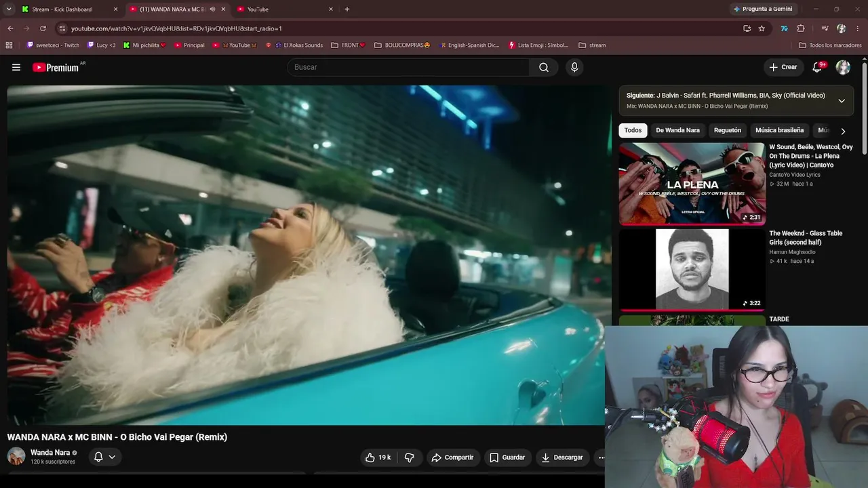868x488 pixels.
Task: Filter recommendations by Música brasileña
Action: click(779, 130)
